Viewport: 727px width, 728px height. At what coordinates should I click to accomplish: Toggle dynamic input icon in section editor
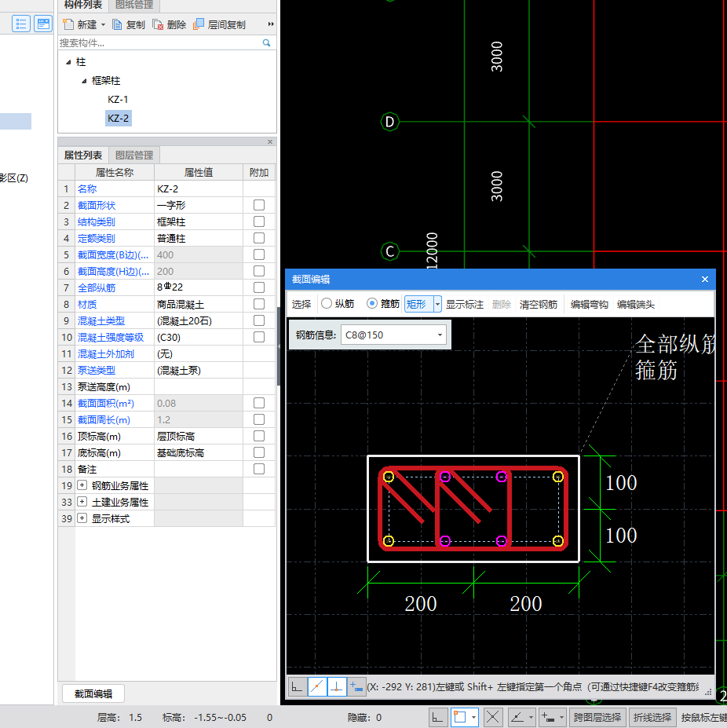click(x=356, y=686)
